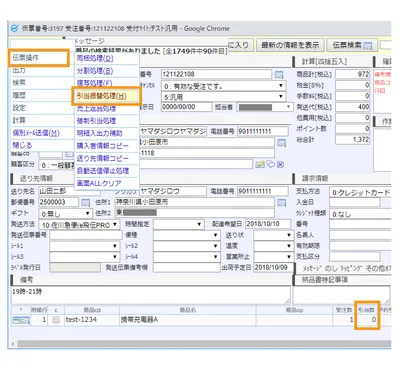The width and height of the screenshot is (400, 370).
Task: Open the 時間指定 dropdown
Action: pyautogui.click(x=178, y=224)
